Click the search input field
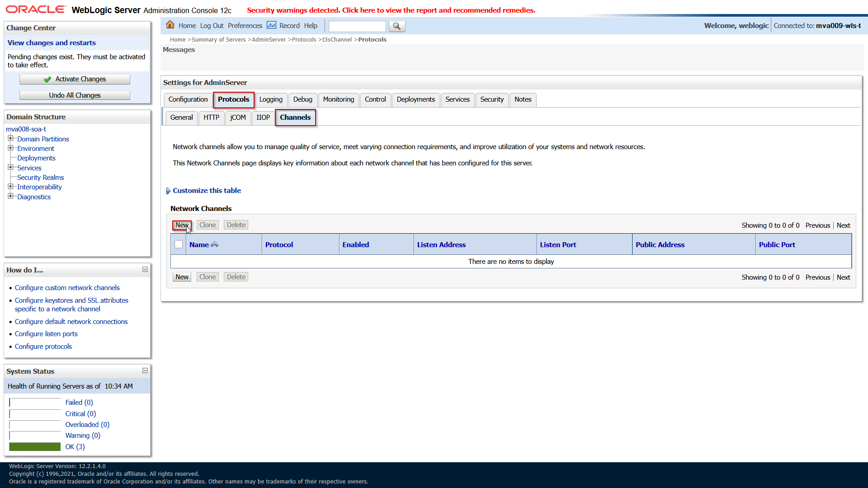Viewport: 868px width, 488px height. point(357,26)
